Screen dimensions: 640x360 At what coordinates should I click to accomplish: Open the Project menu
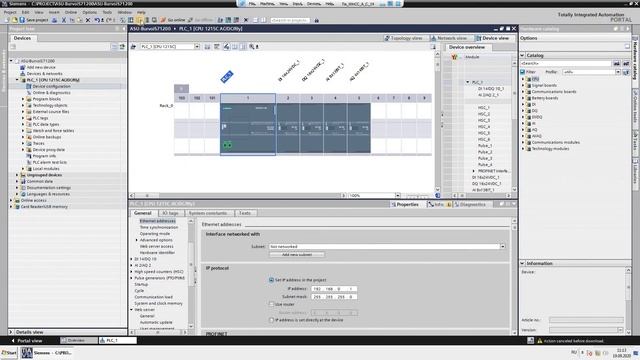[x=10, y=12]
